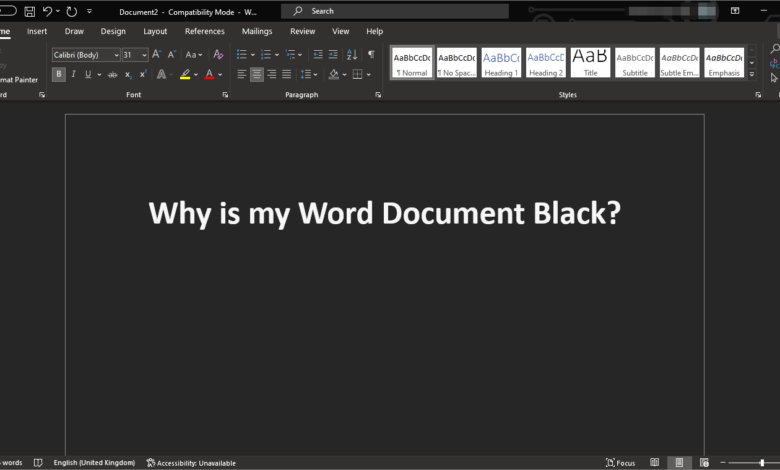Viewport: 780px width, 470px height.
Task: Click the Increase Indent icon
Action: tap(333, 55)
